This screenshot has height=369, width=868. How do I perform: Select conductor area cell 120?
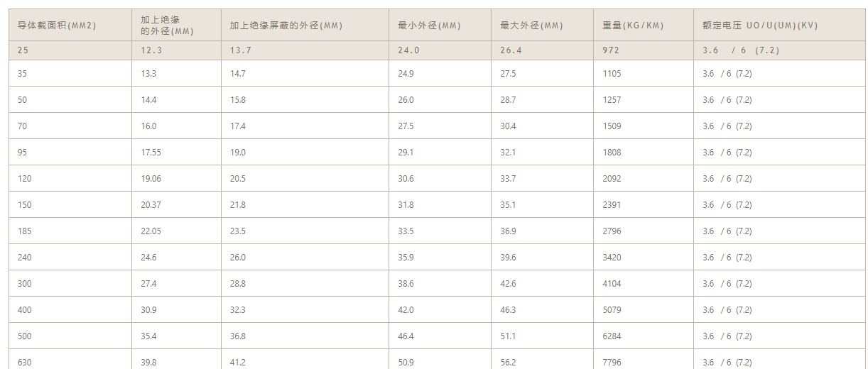click(x=70, y=179)
